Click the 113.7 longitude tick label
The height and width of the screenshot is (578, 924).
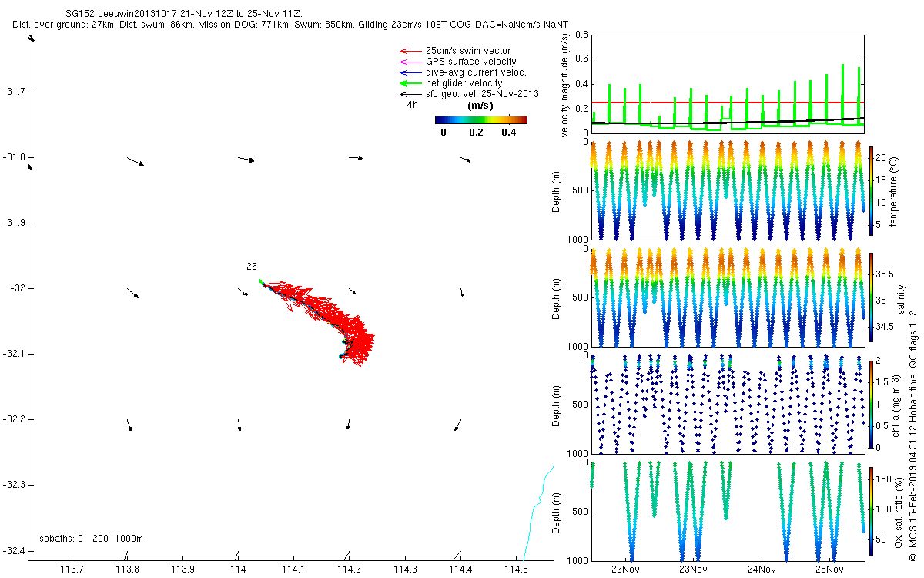pos(72,570)
